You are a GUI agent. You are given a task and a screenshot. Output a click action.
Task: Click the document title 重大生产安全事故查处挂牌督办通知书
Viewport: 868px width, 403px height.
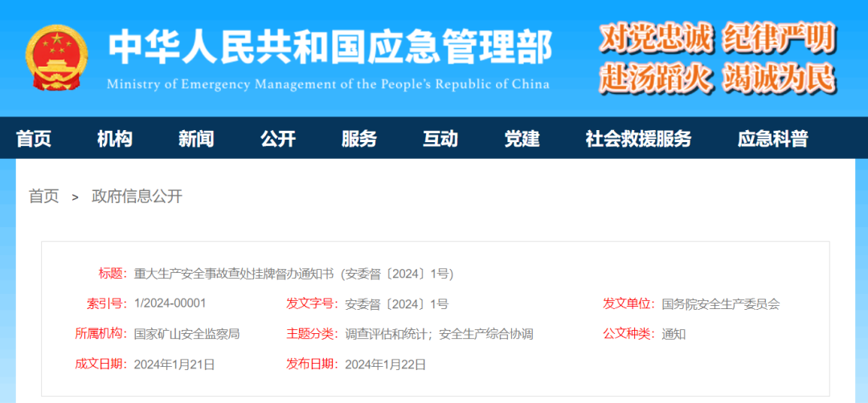tap(234, 274)
